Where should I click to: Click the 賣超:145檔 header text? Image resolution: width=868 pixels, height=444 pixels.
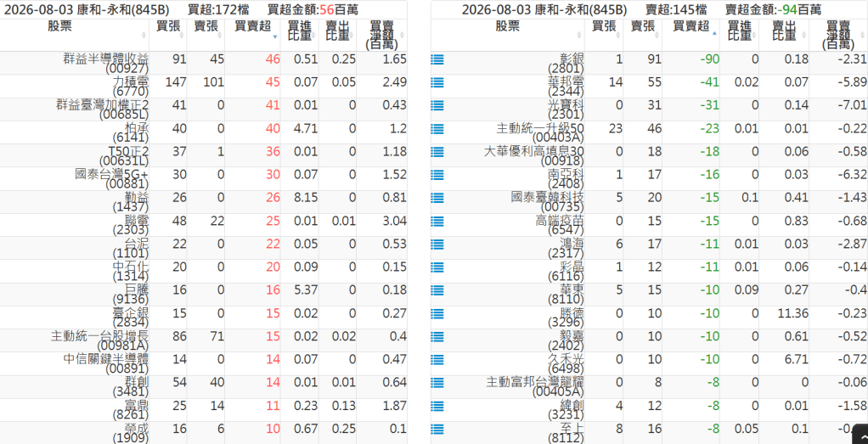[676, 9]
